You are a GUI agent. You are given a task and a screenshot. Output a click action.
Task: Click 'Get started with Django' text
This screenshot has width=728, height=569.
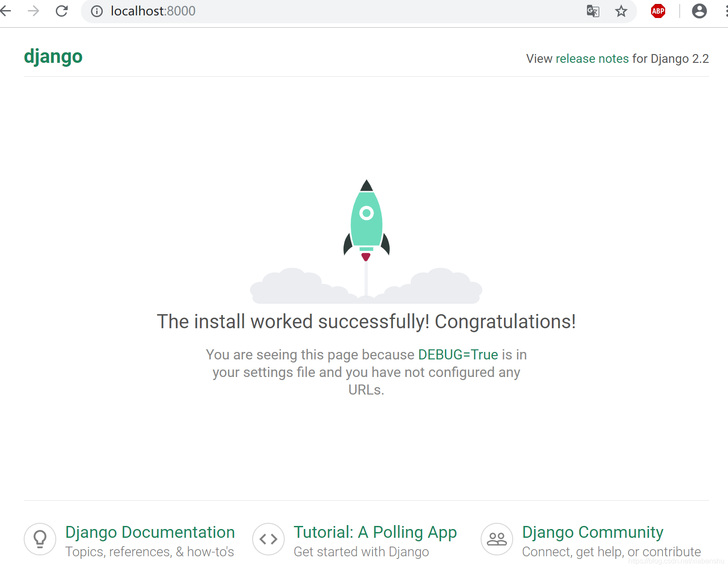[361, 552]
